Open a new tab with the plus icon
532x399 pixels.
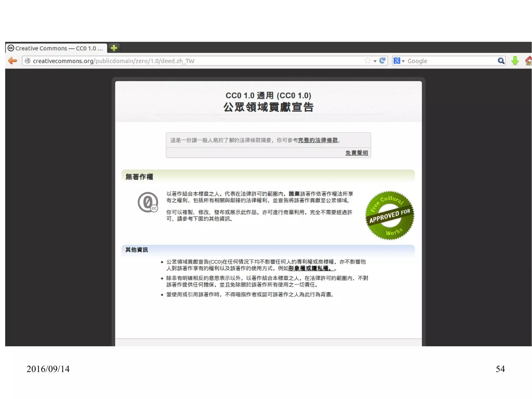pyautogui.click(x=114, y=48)
